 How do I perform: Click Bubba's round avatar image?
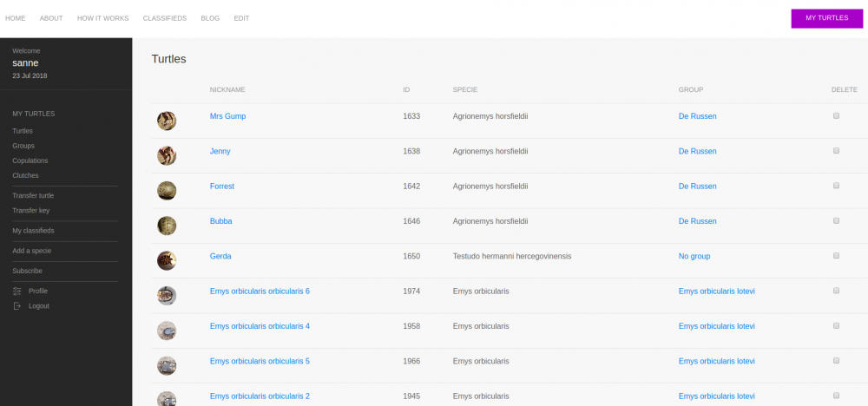click(167, 226)
